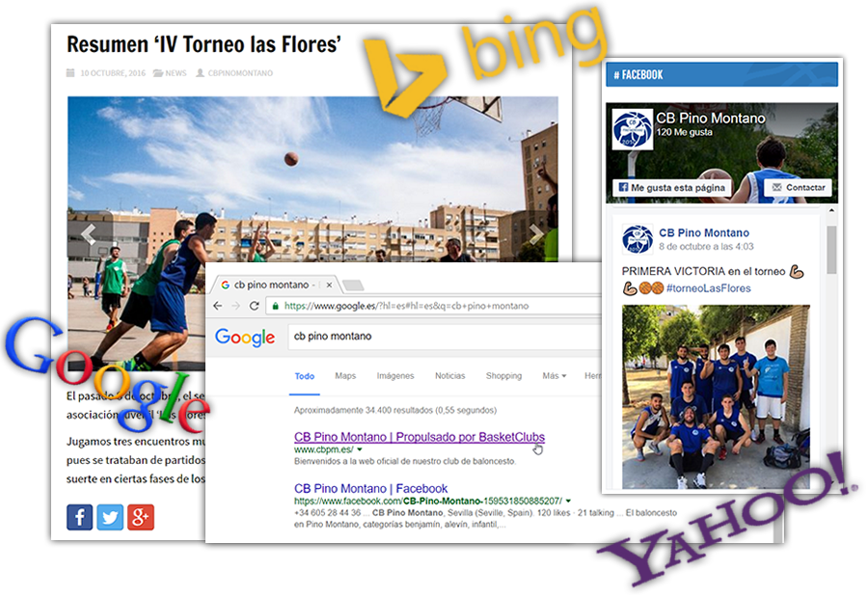
Task: Share article via red Google Plus icon
Action: point(141,517)
